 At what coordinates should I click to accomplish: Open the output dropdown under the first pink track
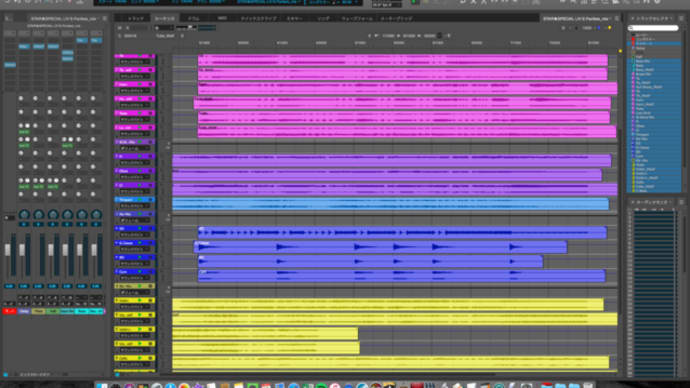tap(135, 62)
